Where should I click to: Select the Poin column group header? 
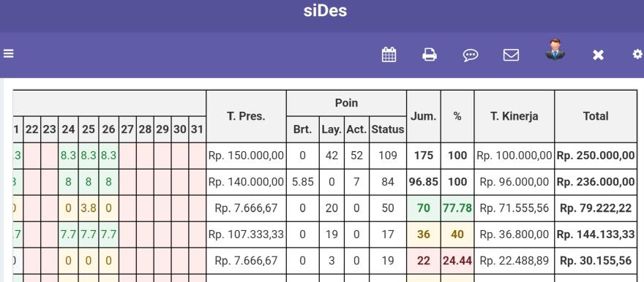click(346, 103)
